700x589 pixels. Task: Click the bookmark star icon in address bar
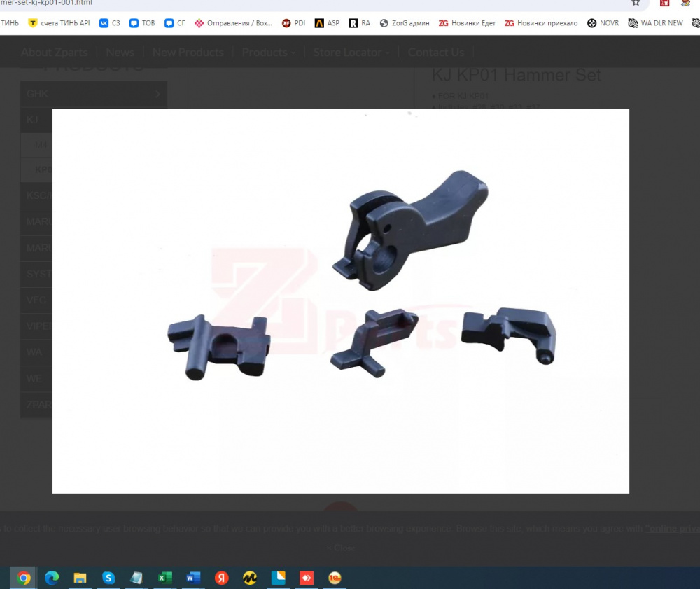(636, 3)
